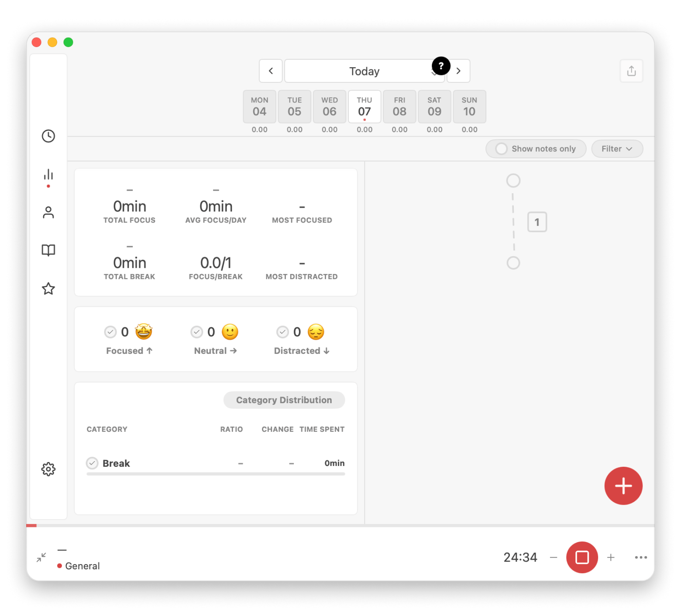This screenshot has width=681, height=616.
Task: Open the Category Distribution selector
Action: click(284, 400)
